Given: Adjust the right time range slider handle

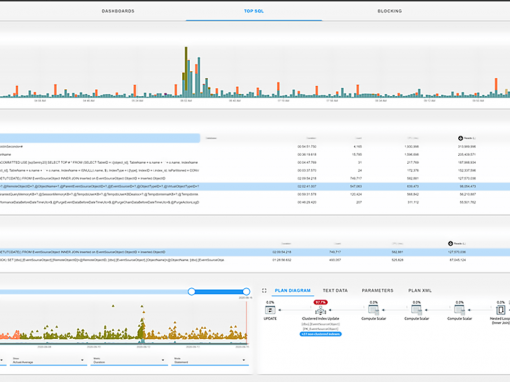Looking at the screenshot, I should (246, 292).
